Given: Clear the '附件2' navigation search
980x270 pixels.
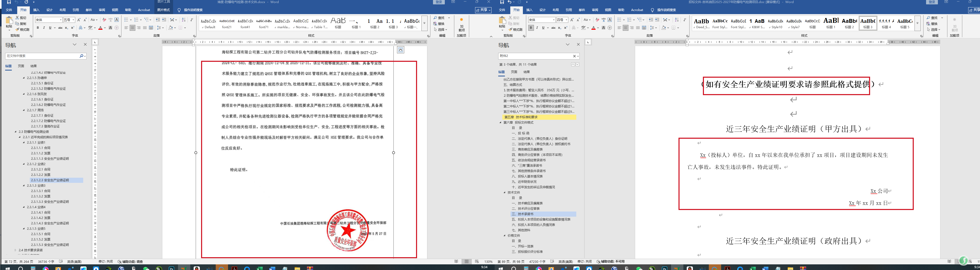Looking at the screenshot, I should tap(574, 56).
